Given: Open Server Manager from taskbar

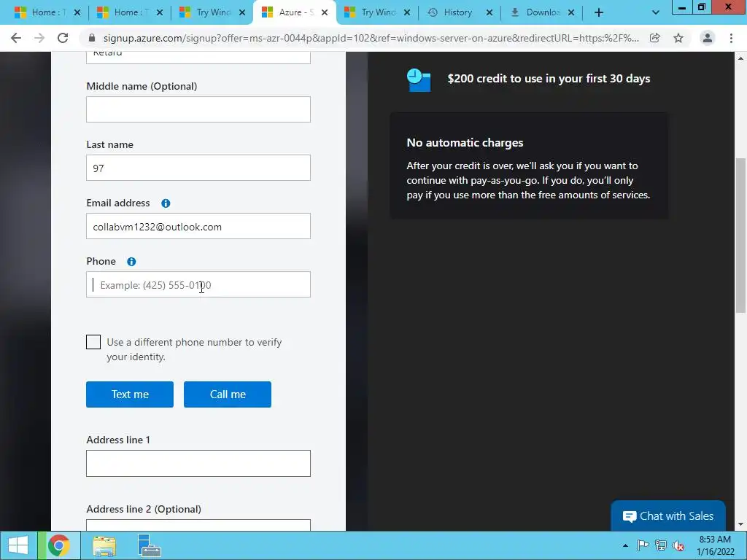Looking at the screenshot, I should click(149, 545).
